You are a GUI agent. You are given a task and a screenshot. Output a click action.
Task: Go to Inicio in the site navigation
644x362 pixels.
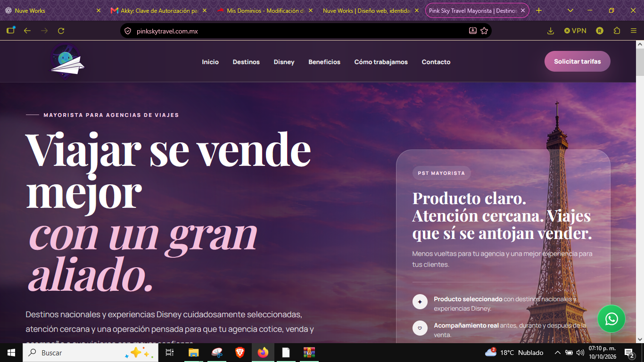coord(210,62)
